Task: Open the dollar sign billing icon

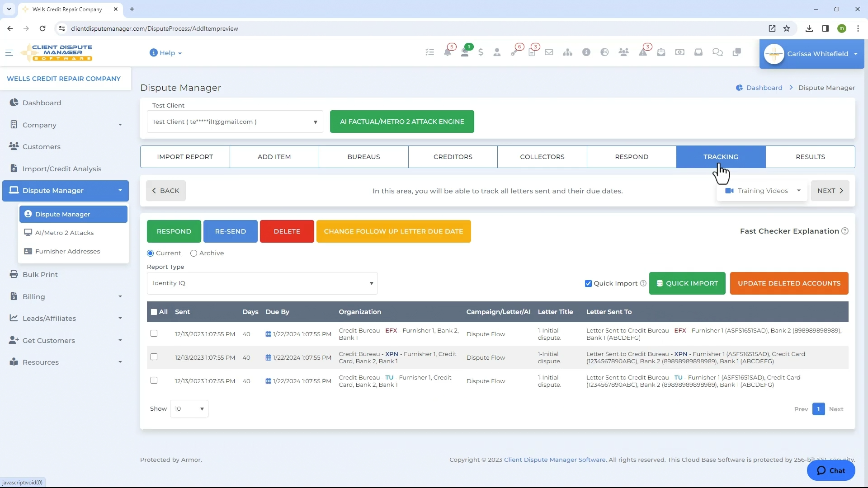Action: tap(481, 52)
